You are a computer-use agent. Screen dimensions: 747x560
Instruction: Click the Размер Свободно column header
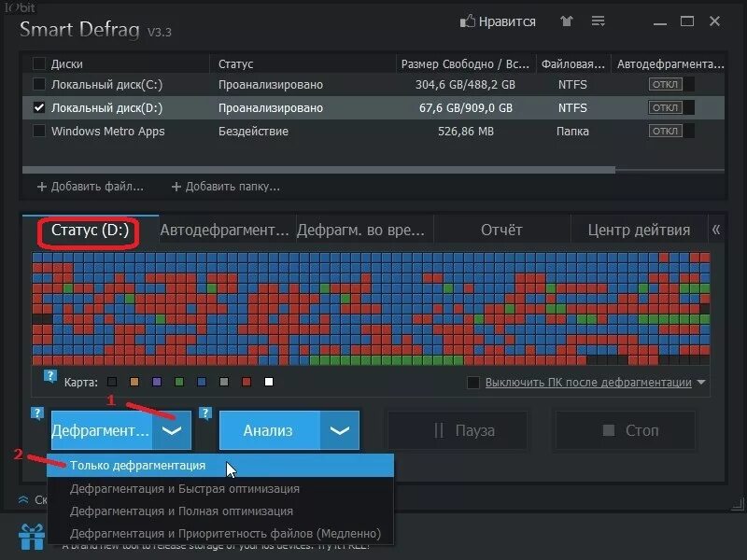pos(465,63)
